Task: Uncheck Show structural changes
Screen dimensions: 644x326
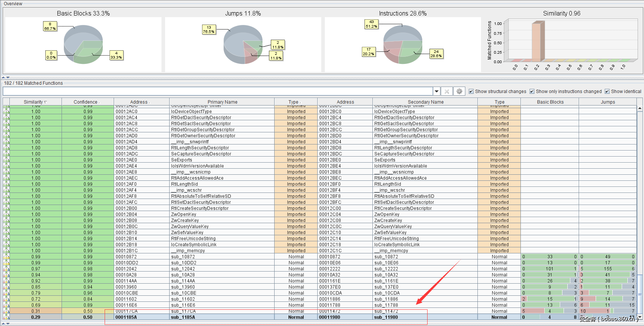Action: (x=471, y=92)
